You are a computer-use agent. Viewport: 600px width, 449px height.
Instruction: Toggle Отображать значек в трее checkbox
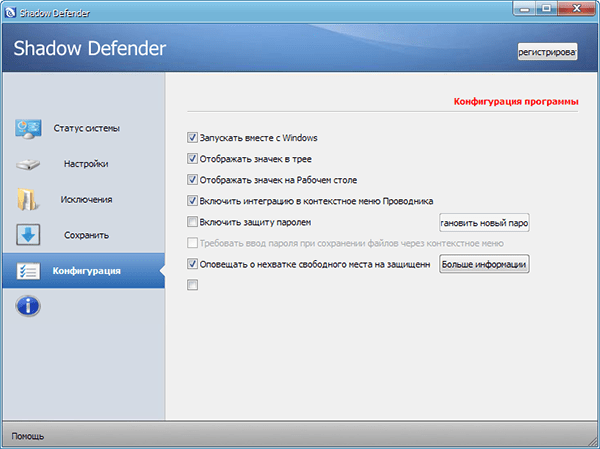pos(192,158)
